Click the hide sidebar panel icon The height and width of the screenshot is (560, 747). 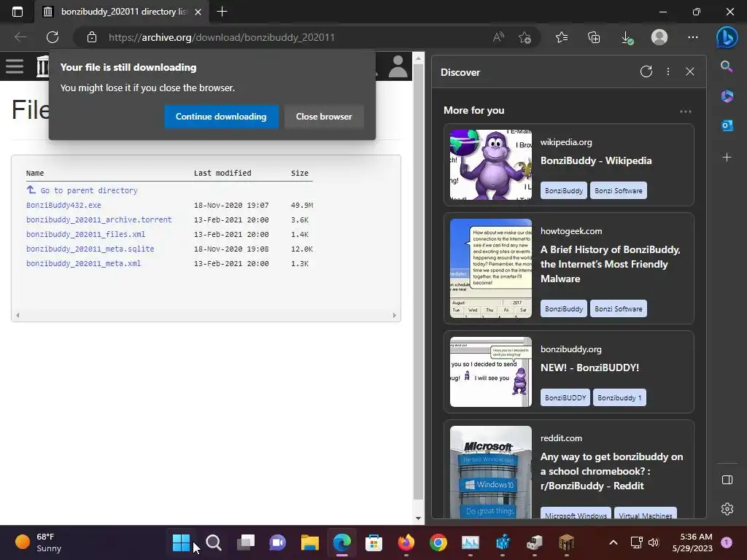coord(727,480)
